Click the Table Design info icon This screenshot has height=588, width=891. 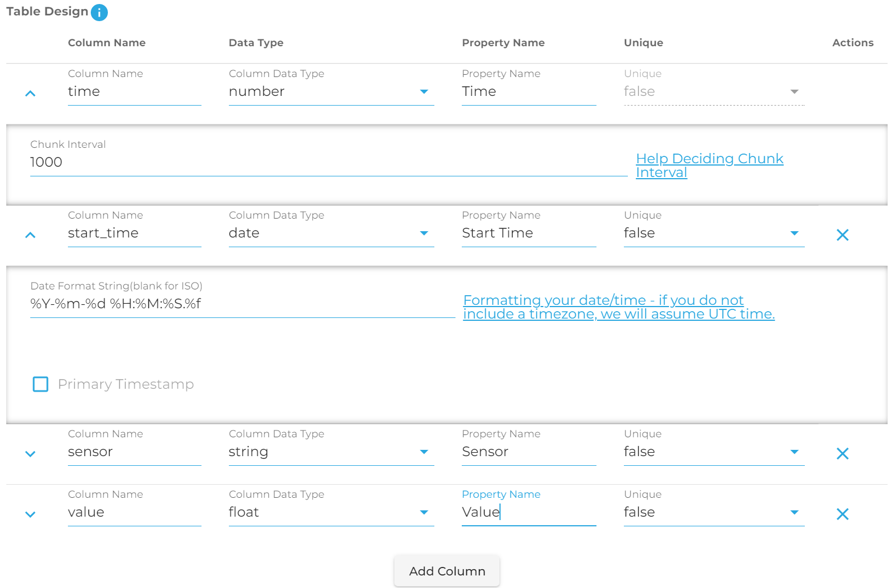click(99, 12)
